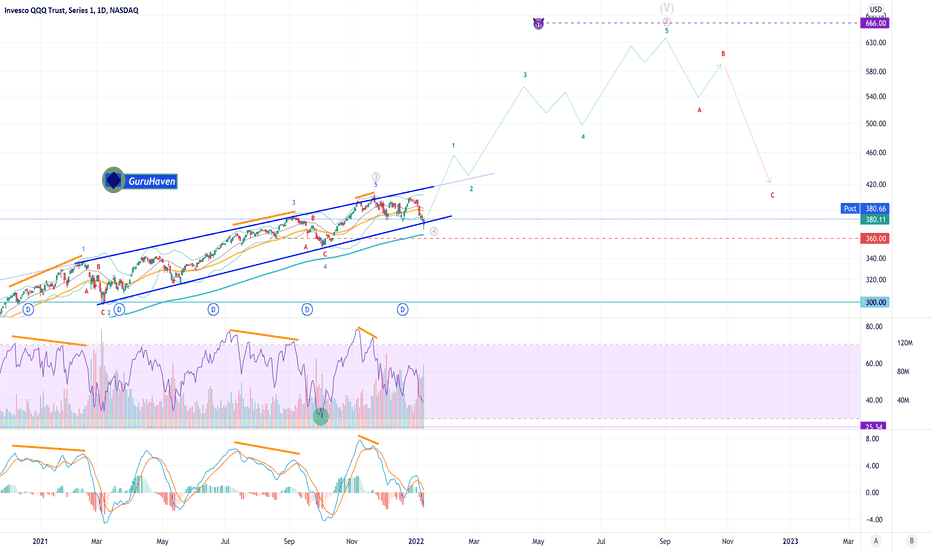
Task: Click the 2022 time axis label
Action: (x=416, y=542)
